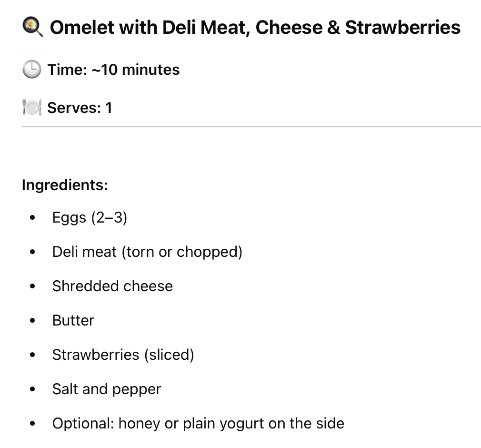This screenshot has width=481, height=448.
Task: Click the bullet before Shredded cheese
Action: 32,286
